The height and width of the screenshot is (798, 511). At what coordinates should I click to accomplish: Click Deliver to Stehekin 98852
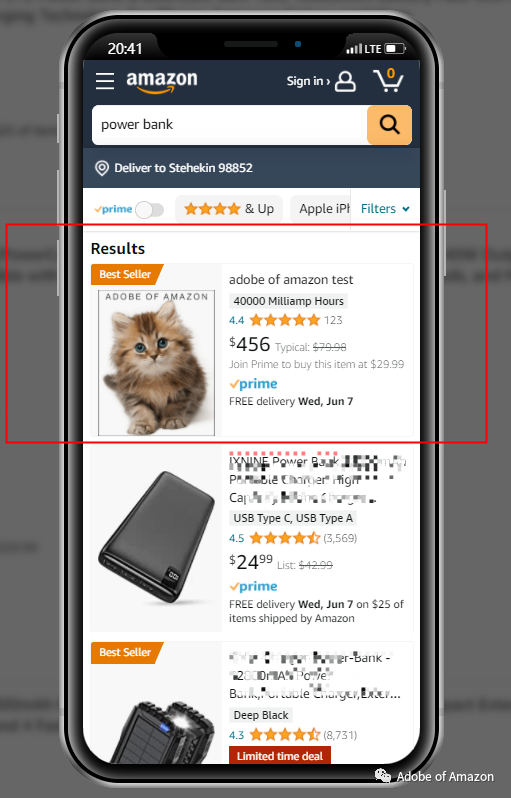(x=183, y=168)
